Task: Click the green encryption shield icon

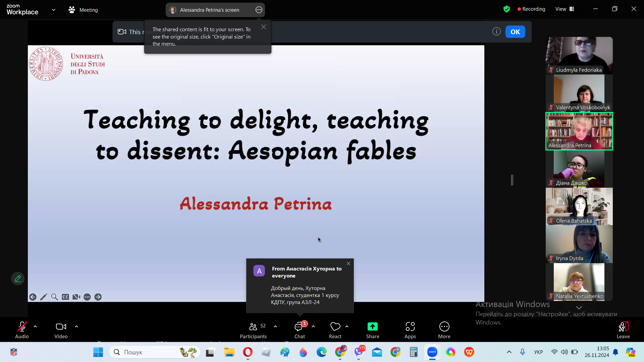Action: 506,9
